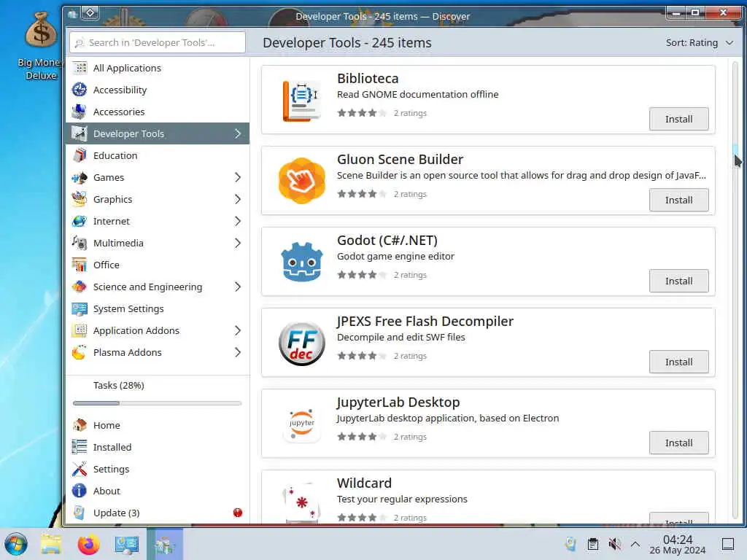This screenshot has width=747, height=560.
Task: Expand the Internet subcategories arrow
Action: pos(238,222)
